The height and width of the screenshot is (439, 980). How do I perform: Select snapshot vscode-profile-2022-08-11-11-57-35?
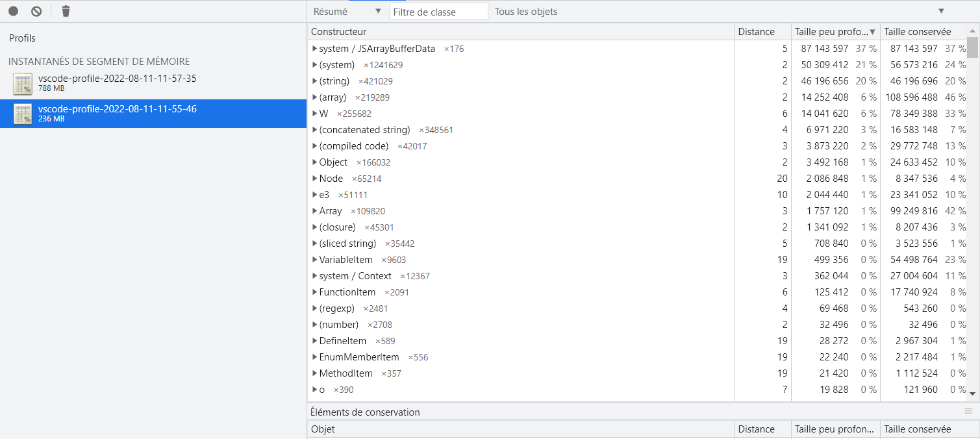(153, 84)
